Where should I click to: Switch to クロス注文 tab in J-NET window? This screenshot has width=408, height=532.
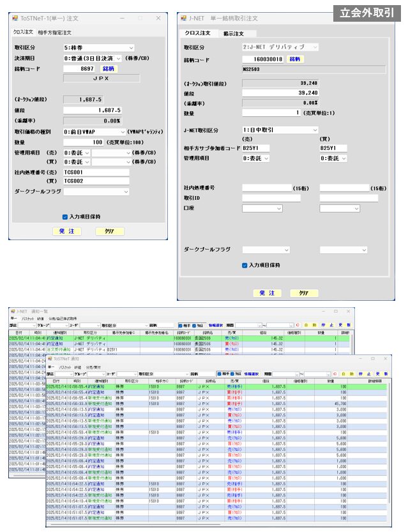pos(198,33)
